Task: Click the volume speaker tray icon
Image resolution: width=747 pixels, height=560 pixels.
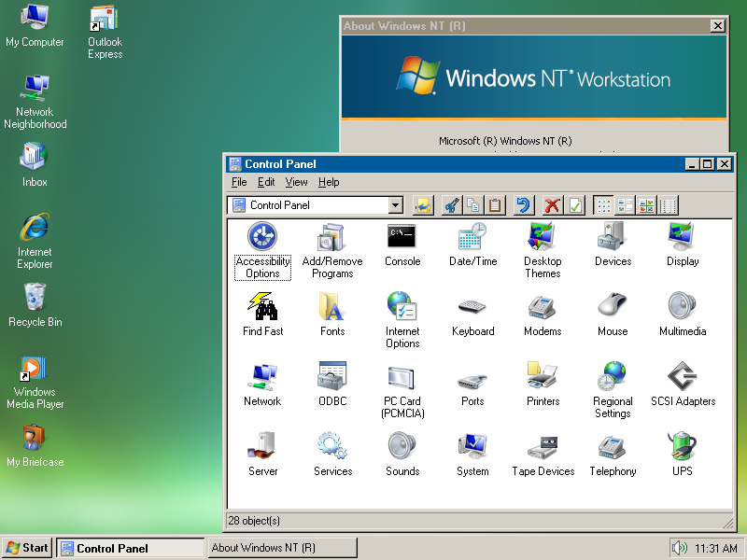Action: coord(680,548)
